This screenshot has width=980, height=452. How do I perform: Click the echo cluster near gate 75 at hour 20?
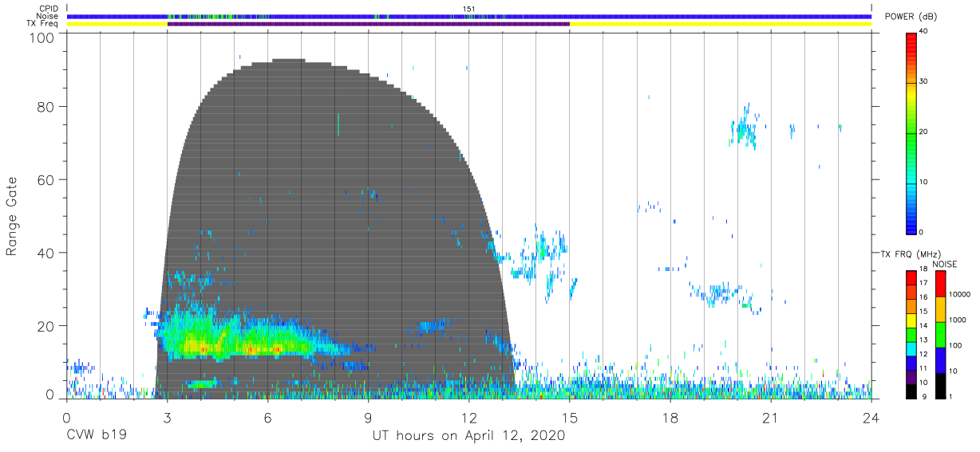click(x=743, y=128)
